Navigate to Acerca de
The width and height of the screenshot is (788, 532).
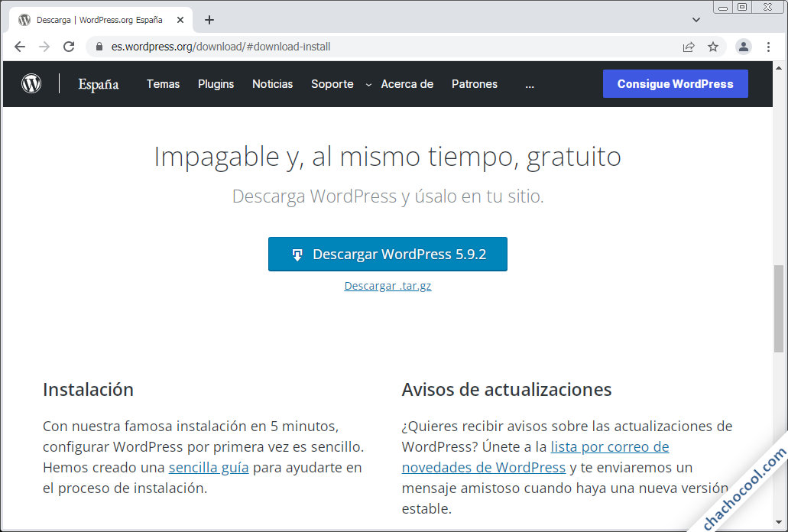407,84
